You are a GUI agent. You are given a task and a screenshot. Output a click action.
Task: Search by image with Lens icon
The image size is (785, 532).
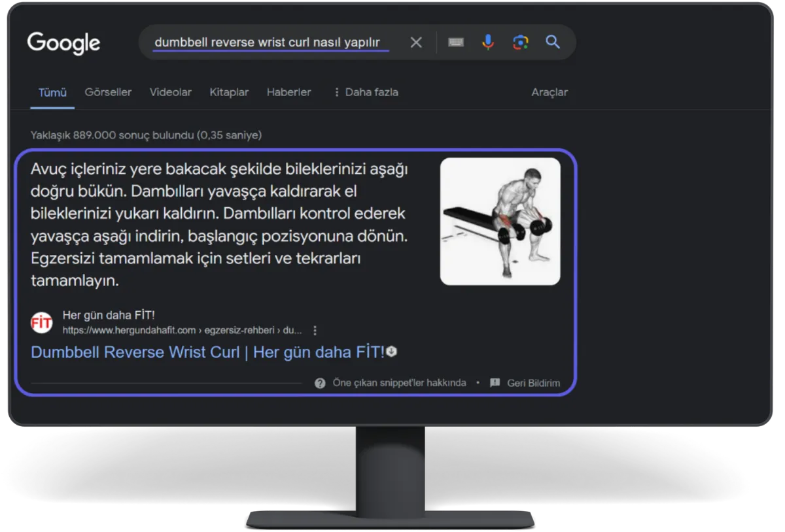pyautogui.click(x=520, y=42)
